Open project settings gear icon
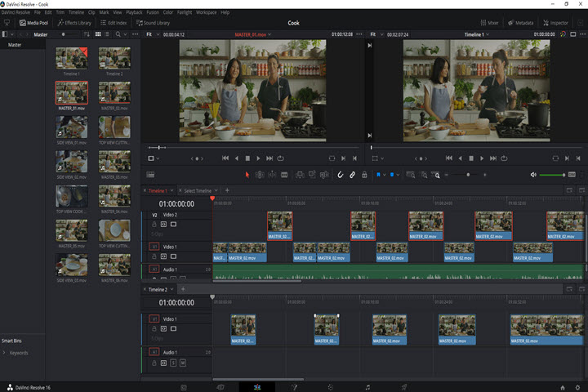 578,386
